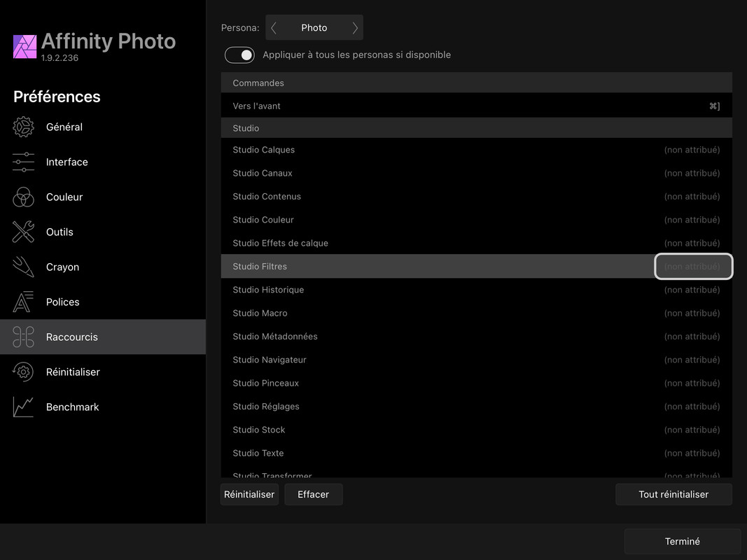Set the shortcut for Studio Réglages
This screenshot has width=747, height=560.
coord(692,407)
